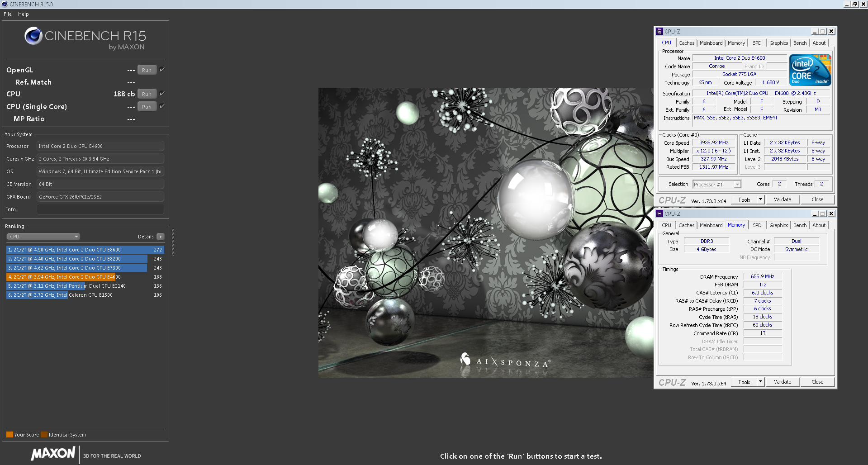Select Graphics tab in upper CPU-Z window
The width and height of the screenshot is (868, 465).
coord(779,43)
